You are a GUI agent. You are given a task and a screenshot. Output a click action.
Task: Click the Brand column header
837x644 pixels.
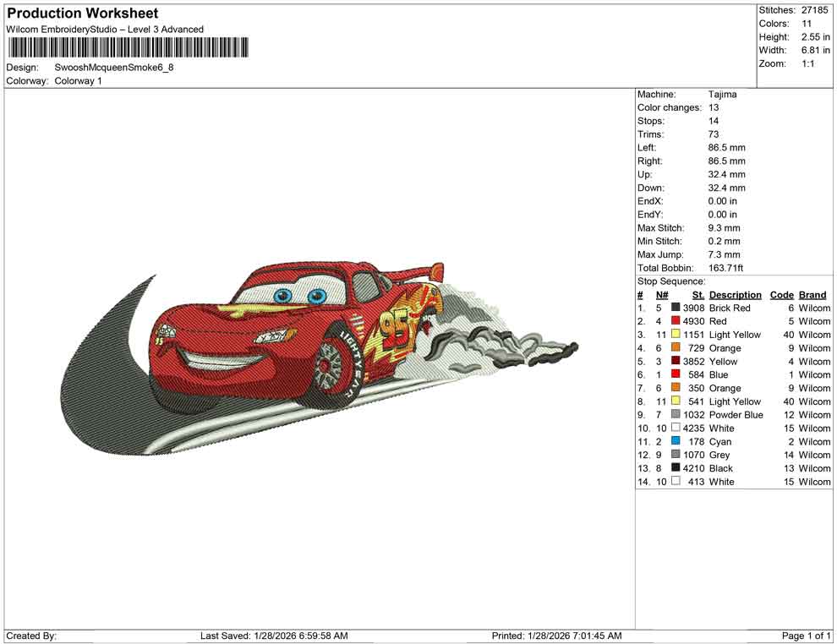[812, 294]
